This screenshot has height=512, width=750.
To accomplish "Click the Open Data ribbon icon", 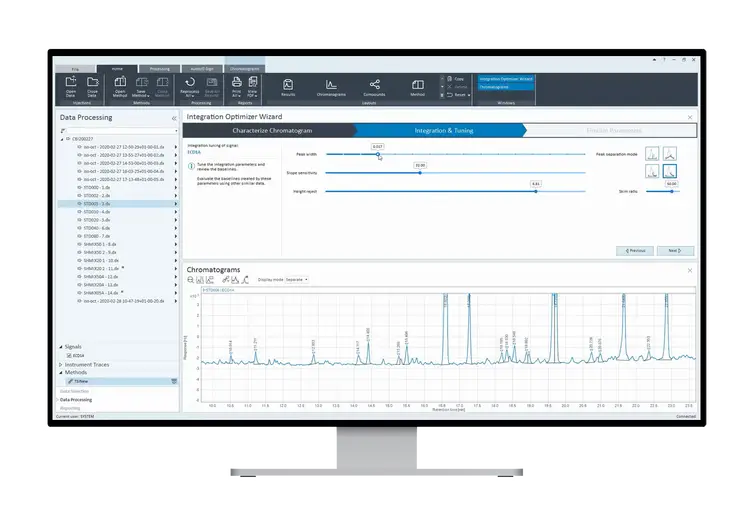I will (x=71, y=85).
